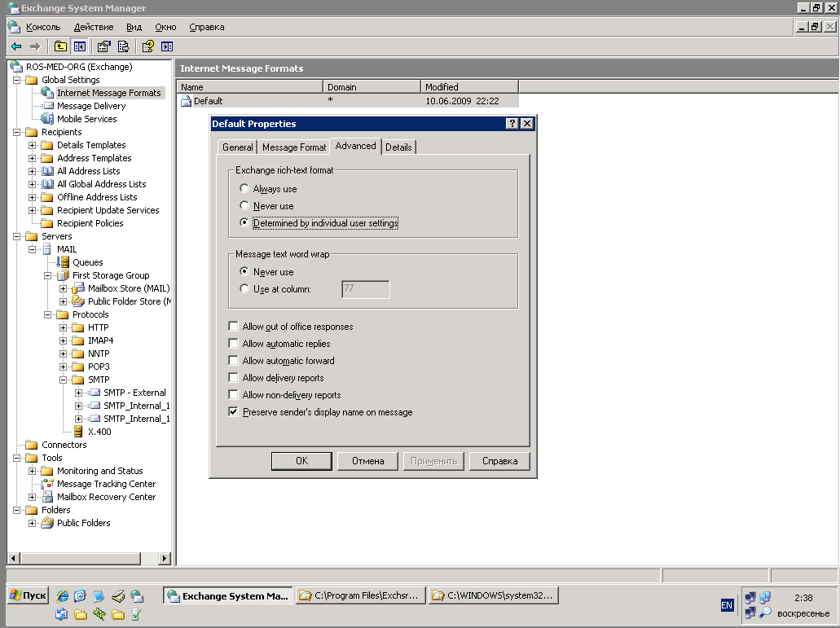This screenshot has height=628, width=840.
Task: Select the SMTP - External virtual server icon
Action: pos(95,393)
